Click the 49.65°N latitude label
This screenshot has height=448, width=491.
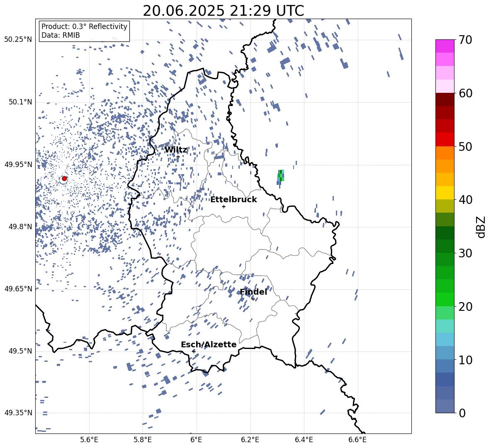coord(18,289)
